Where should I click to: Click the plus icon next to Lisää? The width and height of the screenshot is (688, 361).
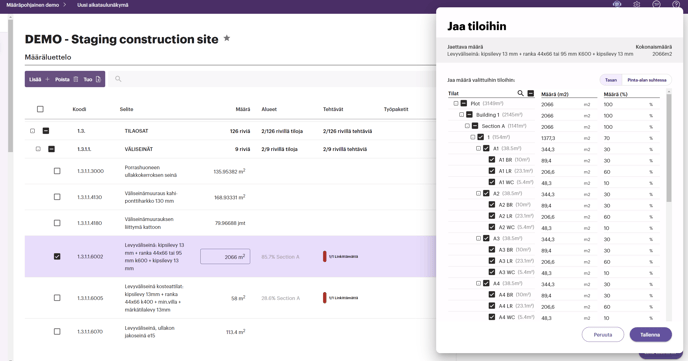point(47,79)
